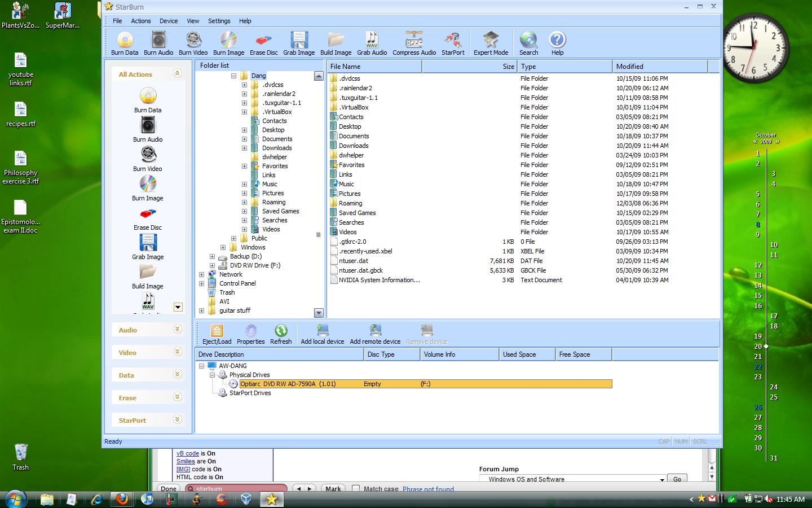Screen dimensions: 812x508
Task: Click the down arrow under All Actions list
Action: pos(178,307)
